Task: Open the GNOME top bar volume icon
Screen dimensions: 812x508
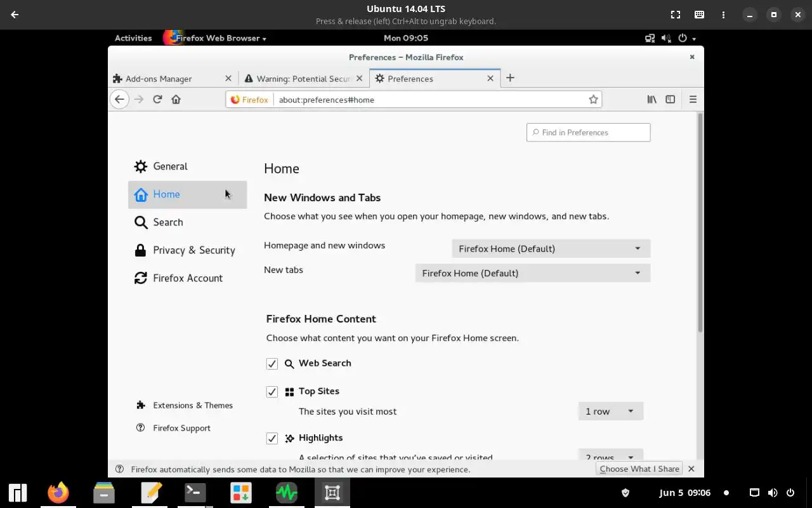Action: tap(665, 38)
